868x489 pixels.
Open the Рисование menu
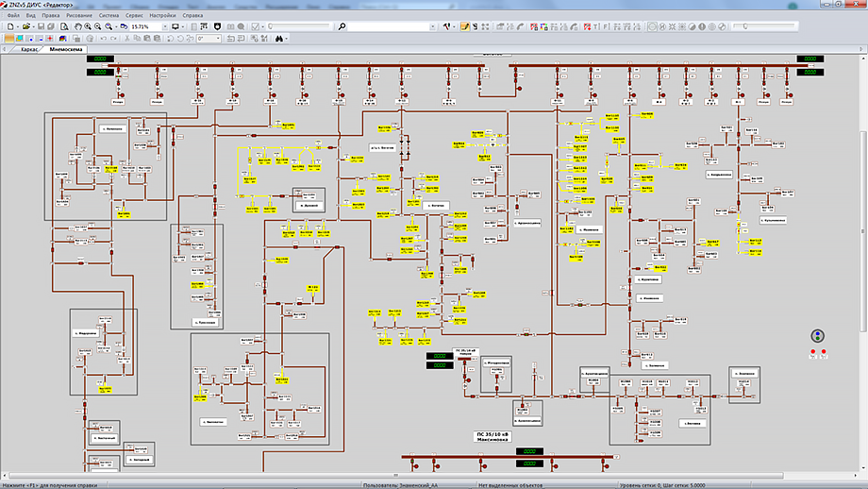(x=78, y=16)
